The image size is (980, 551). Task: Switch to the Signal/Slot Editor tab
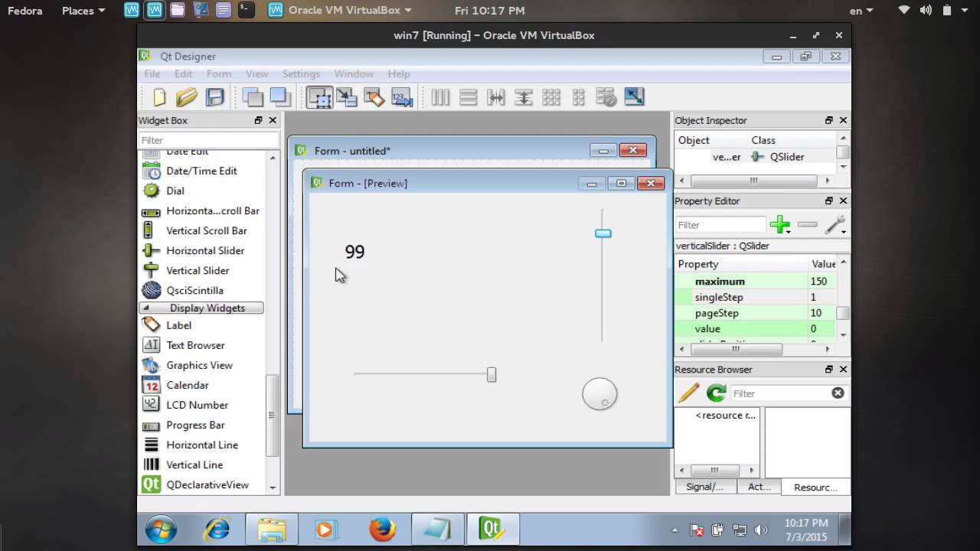coord(705,487)
